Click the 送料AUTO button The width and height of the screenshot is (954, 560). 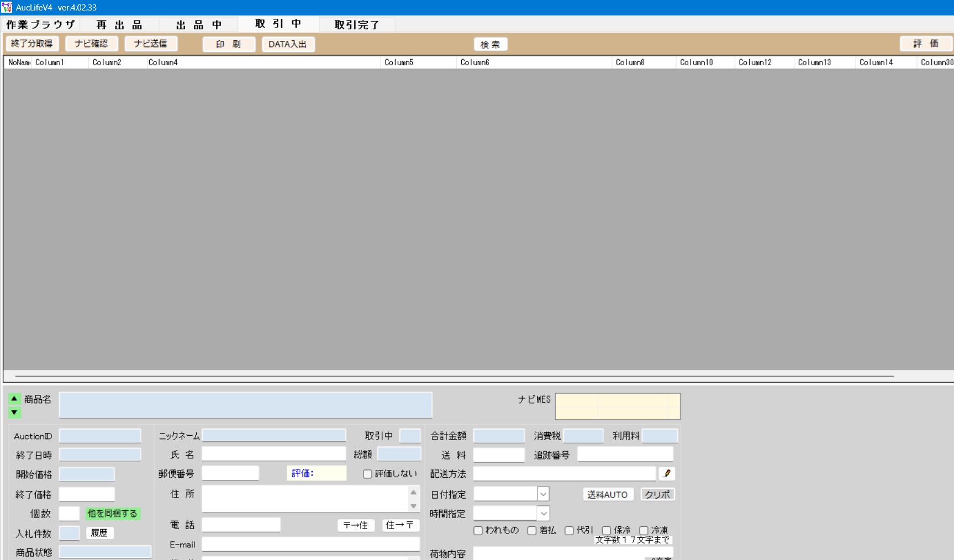tap(607, 494)
